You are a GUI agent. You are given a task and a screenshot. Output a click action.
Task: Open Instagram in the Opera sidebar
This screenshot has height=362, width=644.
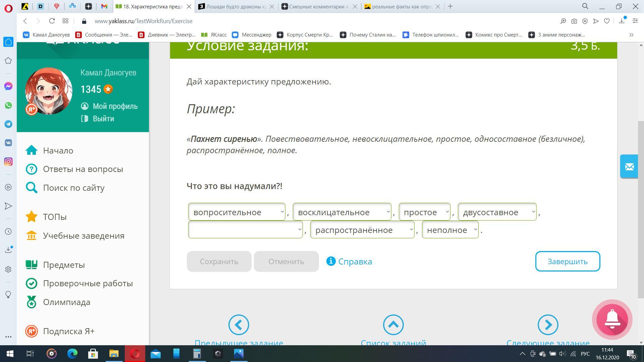[x=8, y=162]
